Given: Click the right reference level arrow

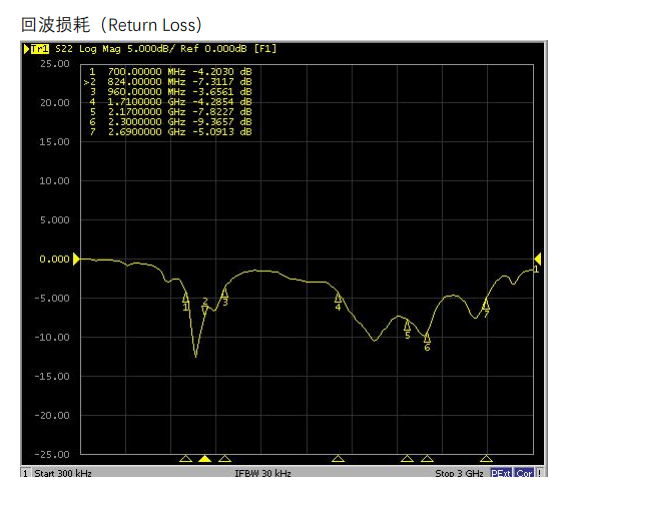Looking at the screenshot, I should (x=537, y=259).
